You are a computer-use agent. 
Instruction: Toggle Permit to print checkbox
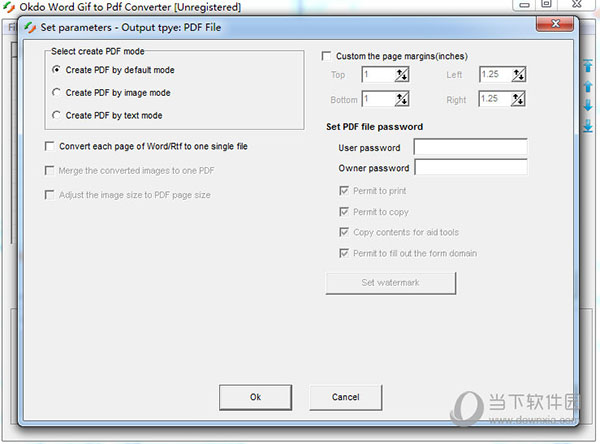coord(344,191)
